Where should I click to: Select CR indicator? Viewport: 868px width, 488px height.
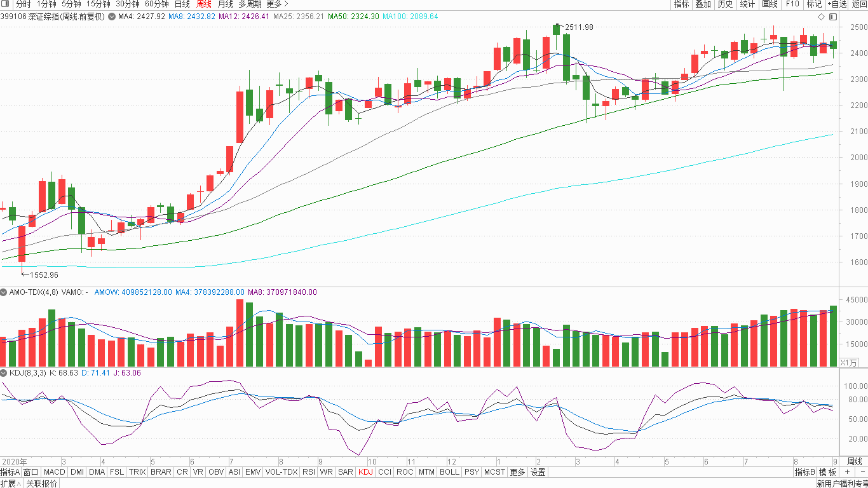tap(182, 472)
